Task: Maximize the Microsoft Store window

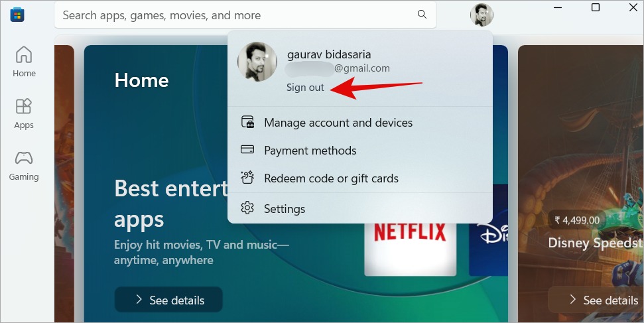Action: pos(596,7)
